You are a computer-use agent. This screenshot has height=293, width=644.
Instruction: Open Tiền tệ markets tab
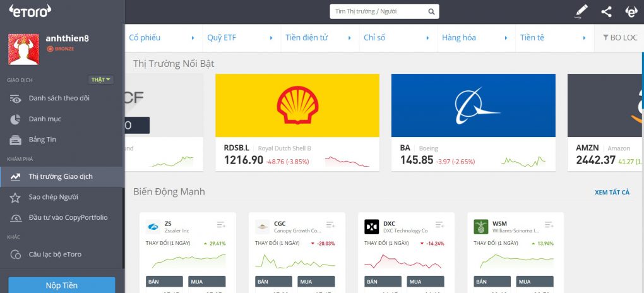point(532,38)
